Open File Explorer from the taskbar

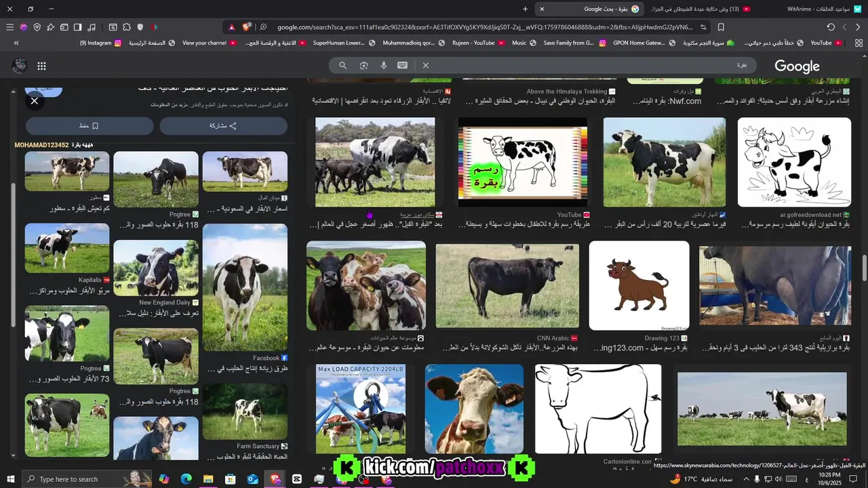pos(208,479)
